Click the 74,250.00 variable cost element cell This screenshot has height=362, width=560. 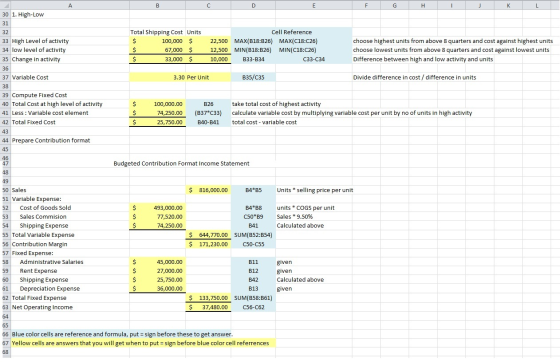tap(158, 113)
